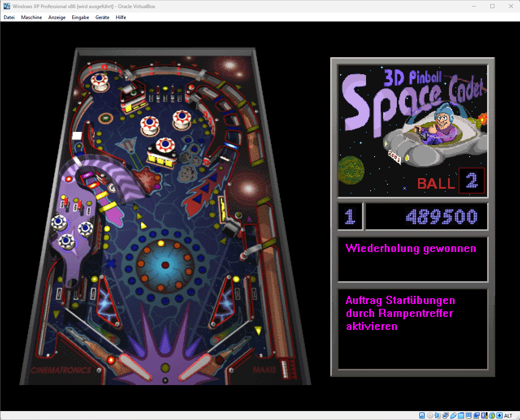Click the ball count number 2
This screenshot has width=520, height=420.
coord(472,181)
